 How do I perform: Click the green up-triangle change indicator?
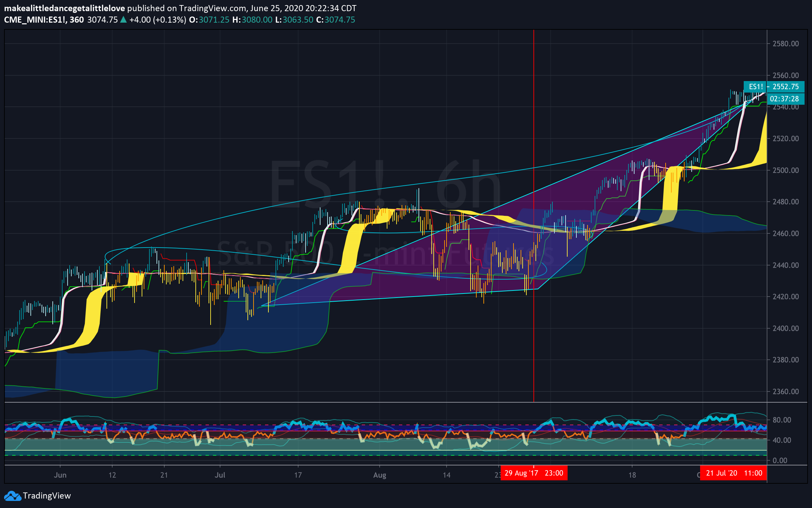click(123, 20)
